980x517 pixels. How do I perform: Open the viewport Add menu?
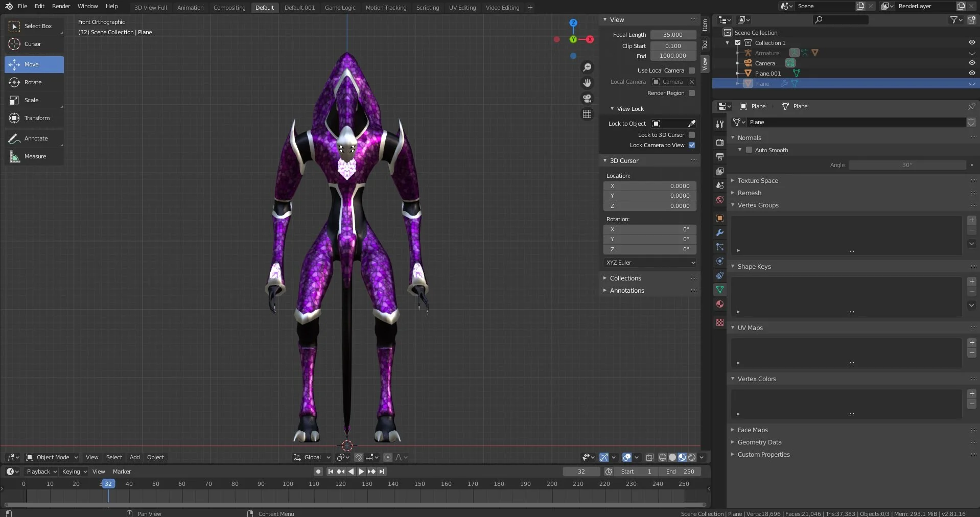tap(134, 457)
